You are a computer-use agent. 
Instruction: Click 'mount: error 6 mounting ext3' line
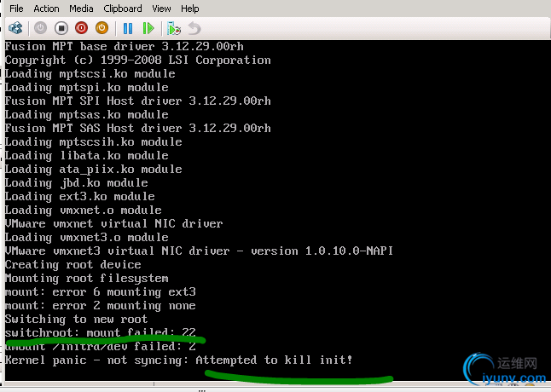pos(100,292)
